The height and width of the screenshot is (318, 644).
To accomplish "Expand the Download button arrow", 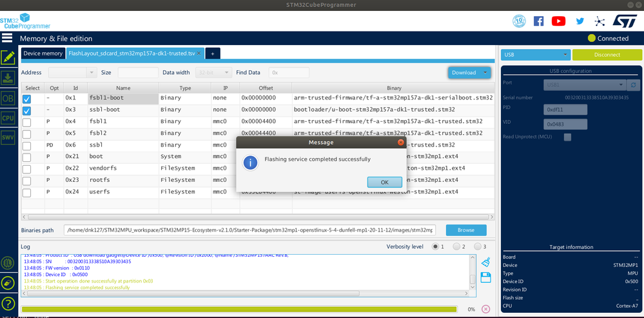I will click(x=485, y=72).
